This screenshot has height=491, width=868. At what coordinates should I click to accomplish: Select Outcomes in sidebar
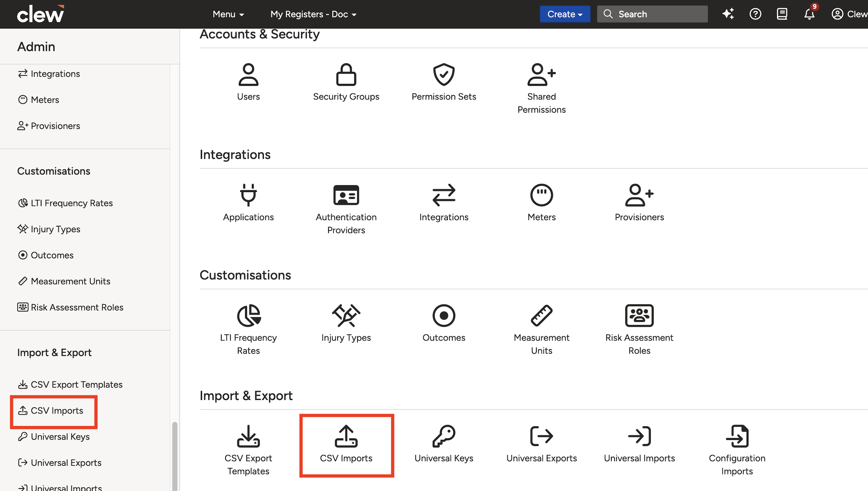coord(45,255)
